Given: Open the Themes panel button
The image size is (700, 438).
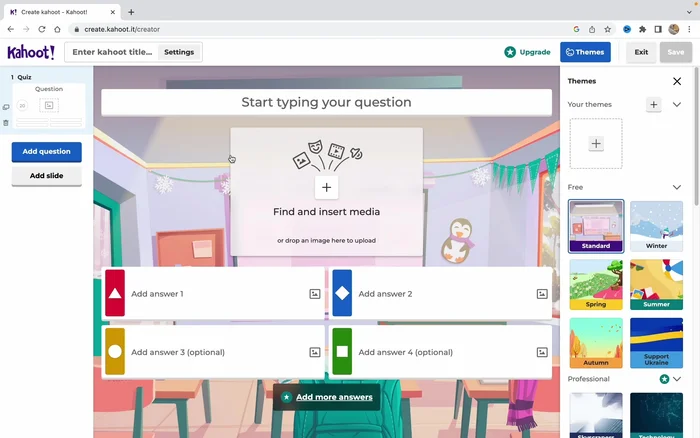Looking at the screenshot, I should 585,52.
